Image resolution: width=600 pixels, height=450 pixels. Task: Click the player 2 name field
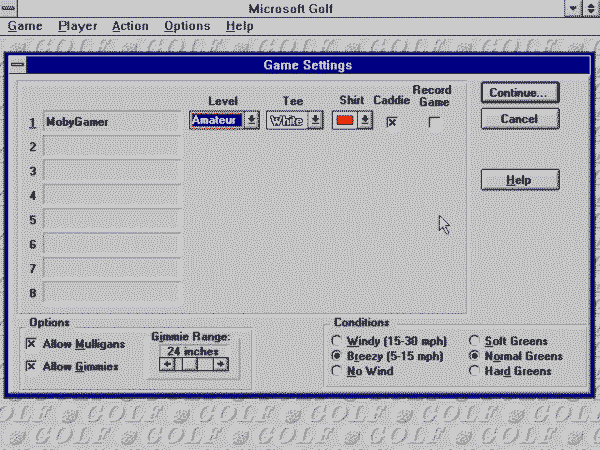[x=112, y=147]
